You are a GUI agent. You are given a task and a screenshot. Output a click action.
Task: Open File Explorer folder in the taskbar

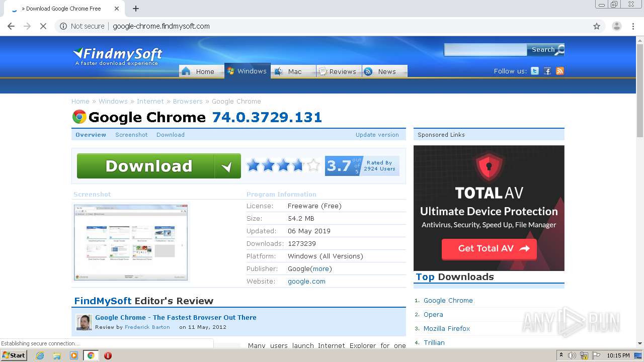pyautogui.click(x=57, y=355)
